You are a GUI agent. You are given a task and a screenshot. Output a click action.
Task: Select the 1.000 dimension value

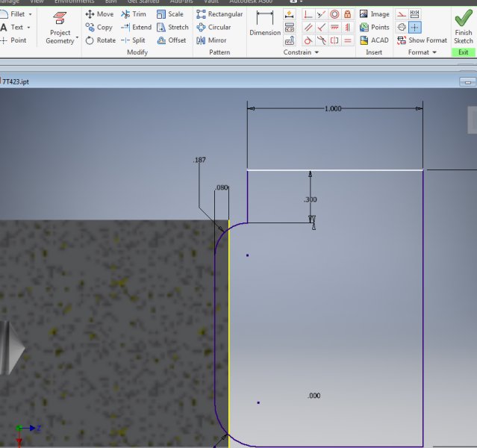tap(333, 109)
